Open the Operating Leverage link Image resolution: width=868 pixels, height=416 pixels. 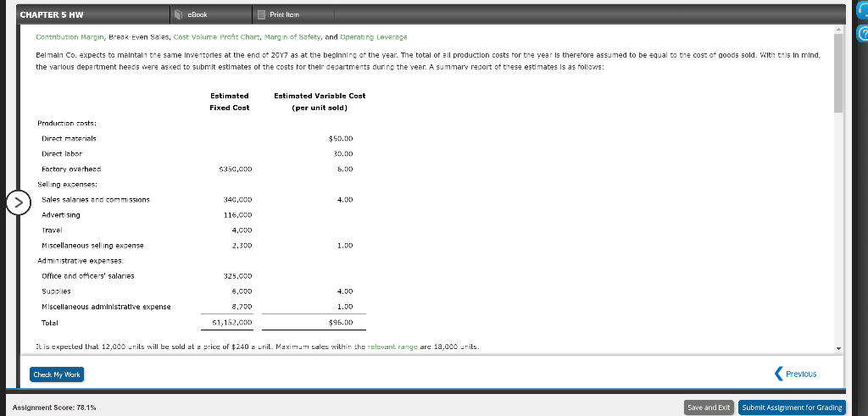pyautogui.click(x=374, y=37)
